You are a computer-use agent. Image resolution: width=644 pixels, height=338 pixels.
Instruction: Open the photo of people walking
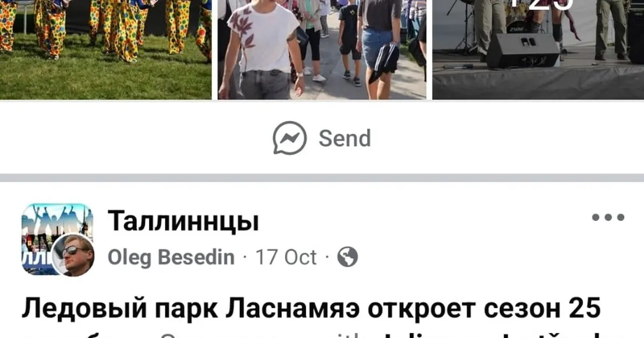click(321, 49)
